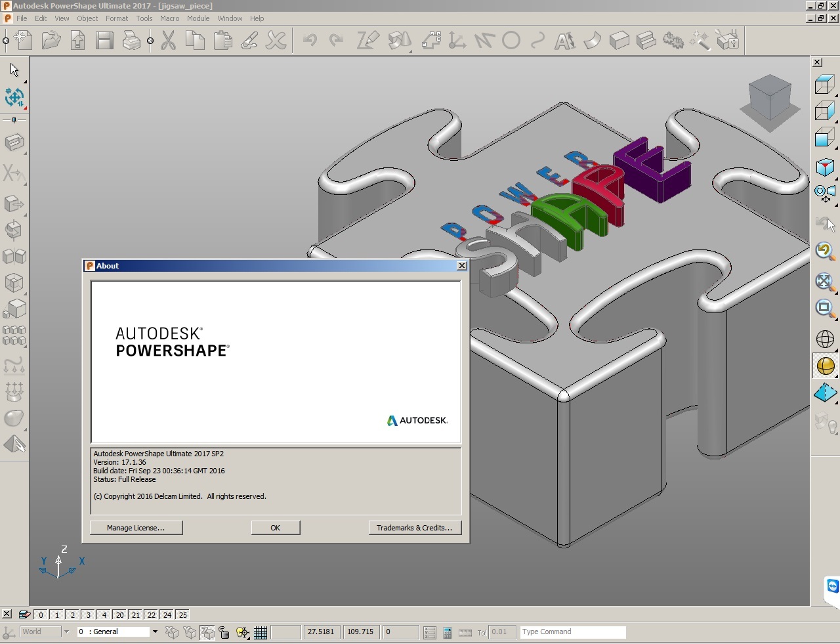The height and width of the screenshot is (644, 840).
Task: Select the Solid block tool icon
Action: click(619, 41)
